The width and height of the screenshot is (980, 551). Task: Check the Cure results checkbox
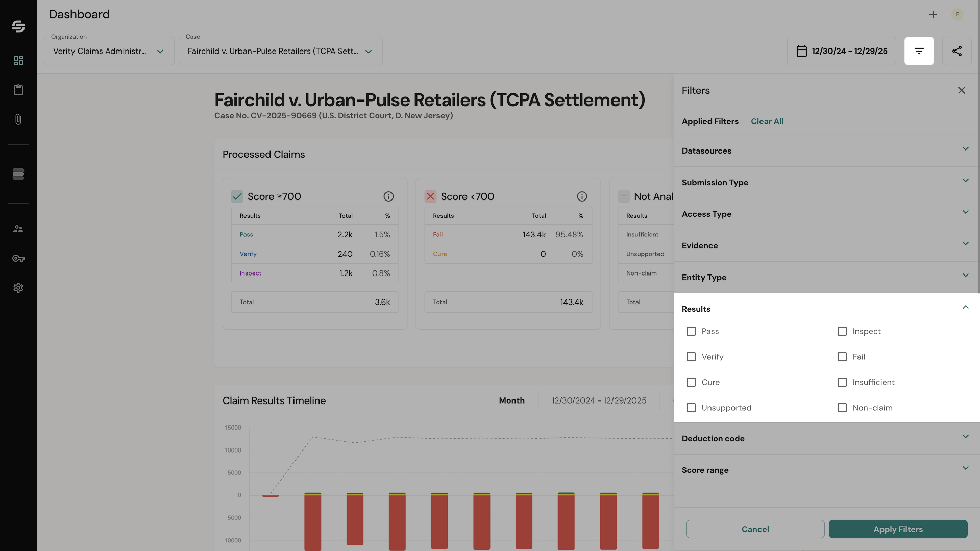click(691, 382)
